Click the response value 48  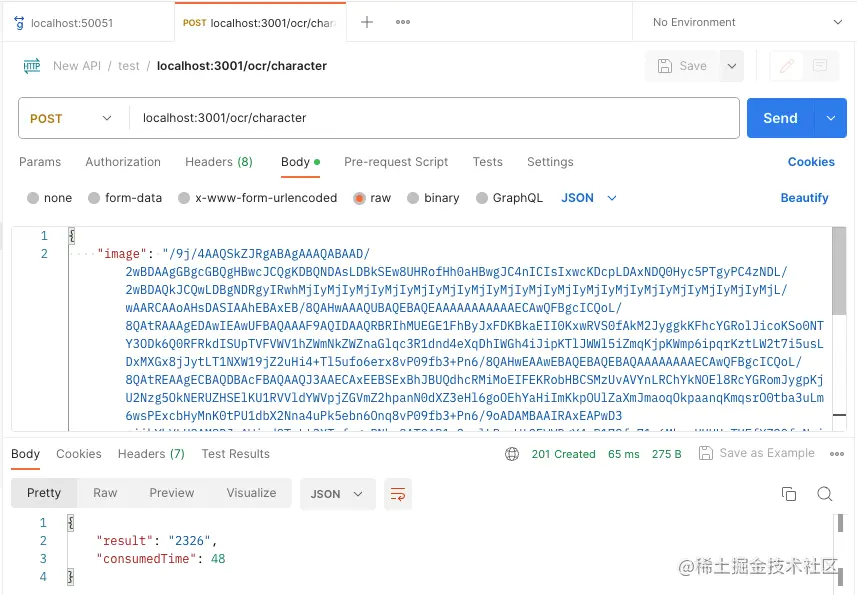click(x=218, y=558)
